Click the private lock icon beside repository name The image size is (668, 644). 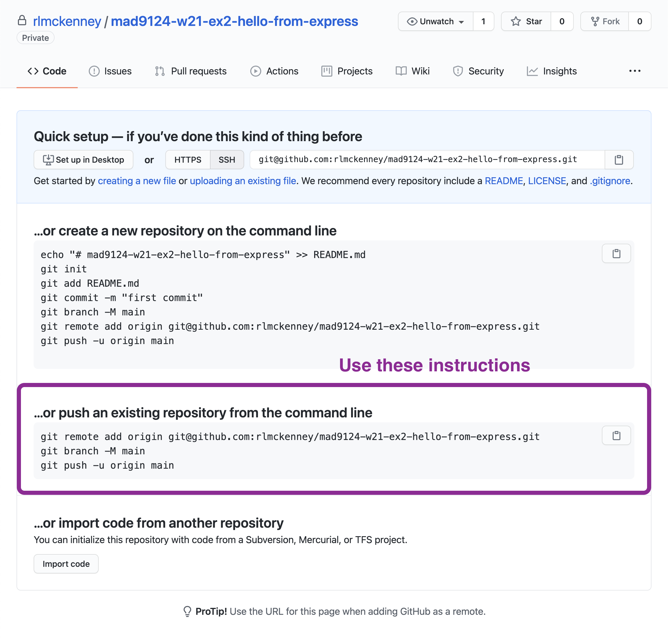[x=22, y=20]
